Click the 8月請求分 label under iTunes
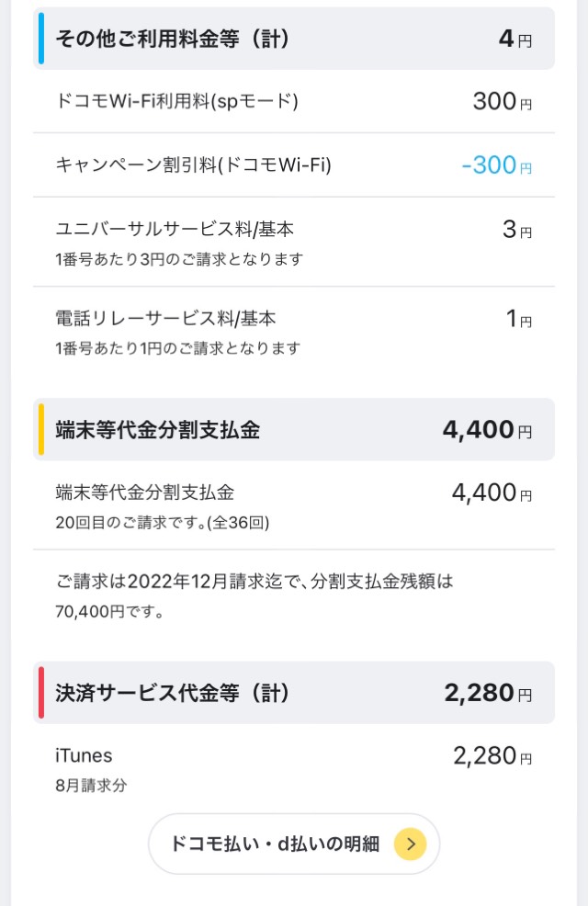 click(x=91, y=786)
